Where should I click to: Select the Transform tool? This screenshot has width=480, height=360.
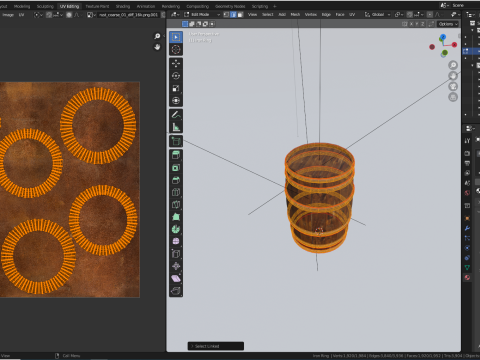pyautogui.click(x=176, y=100)
